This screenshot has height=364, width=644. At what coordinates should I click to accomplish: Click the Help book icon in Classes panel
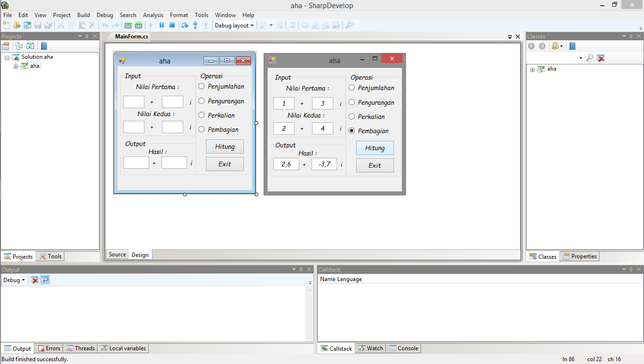(572, 46)
